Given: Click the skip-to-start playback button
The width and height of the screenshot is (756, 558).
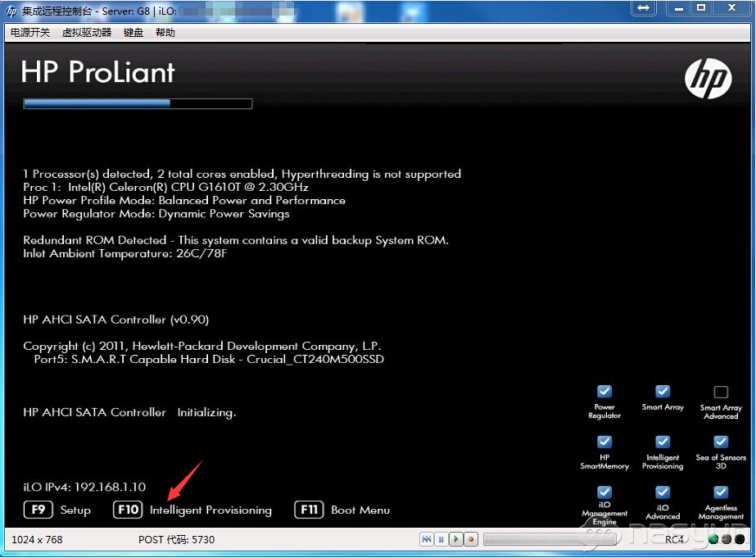Looking at the screenshot, I should pyautogui.click(x=427, y=539).
